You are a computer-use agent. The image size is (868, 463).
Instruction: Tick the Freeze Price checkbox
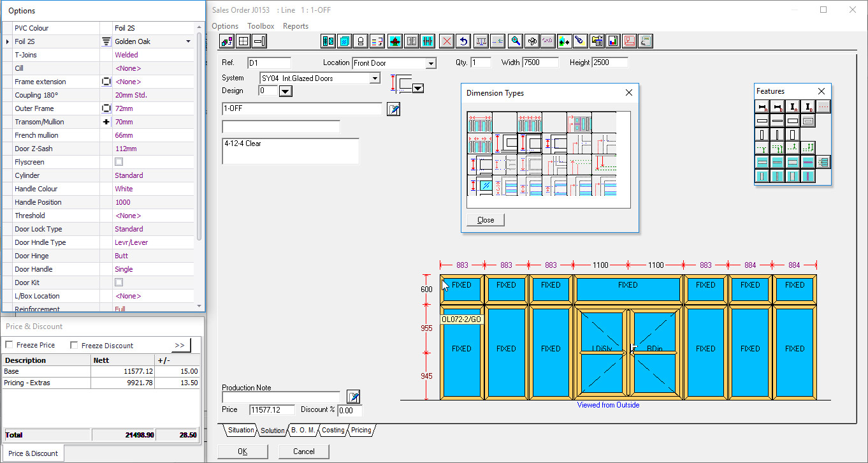(9, 345)
